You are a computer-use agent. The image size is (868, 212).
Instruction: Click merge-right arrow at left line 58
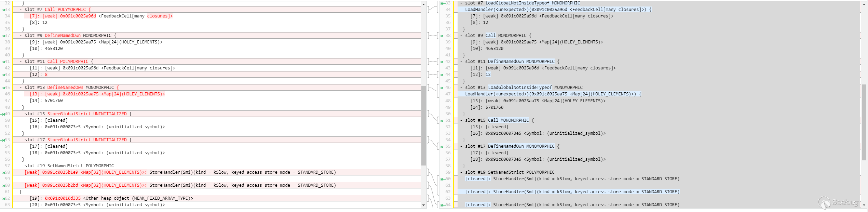(3, 172)
